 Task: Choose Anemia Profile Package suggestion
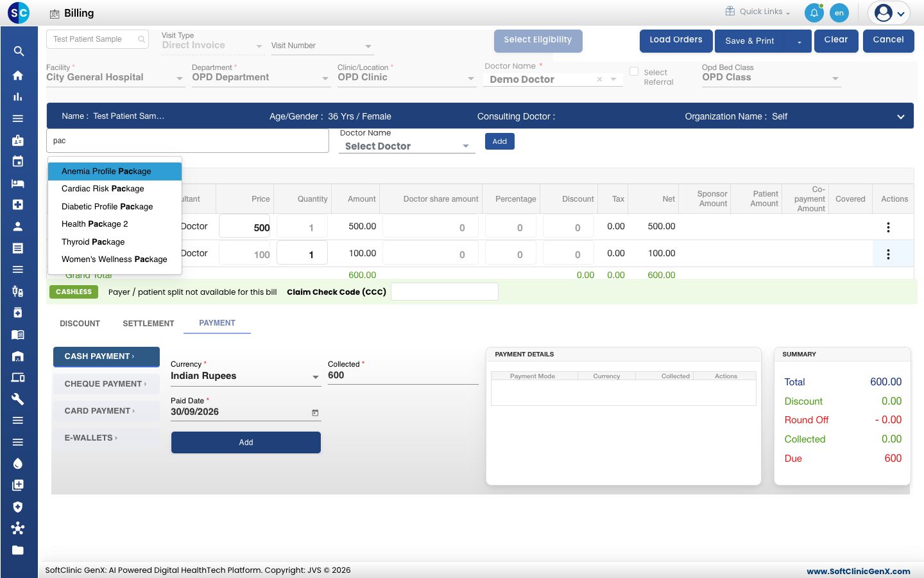pyautogui.click(x=115, y=171)
